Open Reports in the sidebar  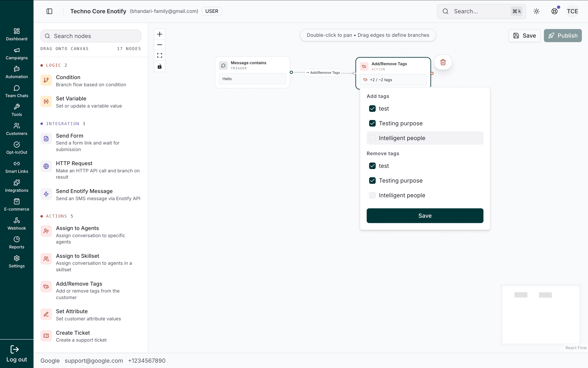click(x=17, y=243)
